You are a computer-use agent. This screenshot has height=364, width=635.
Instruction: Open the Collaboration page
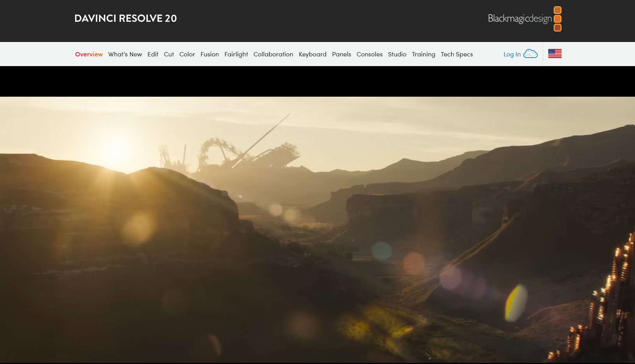pos(273,54)
